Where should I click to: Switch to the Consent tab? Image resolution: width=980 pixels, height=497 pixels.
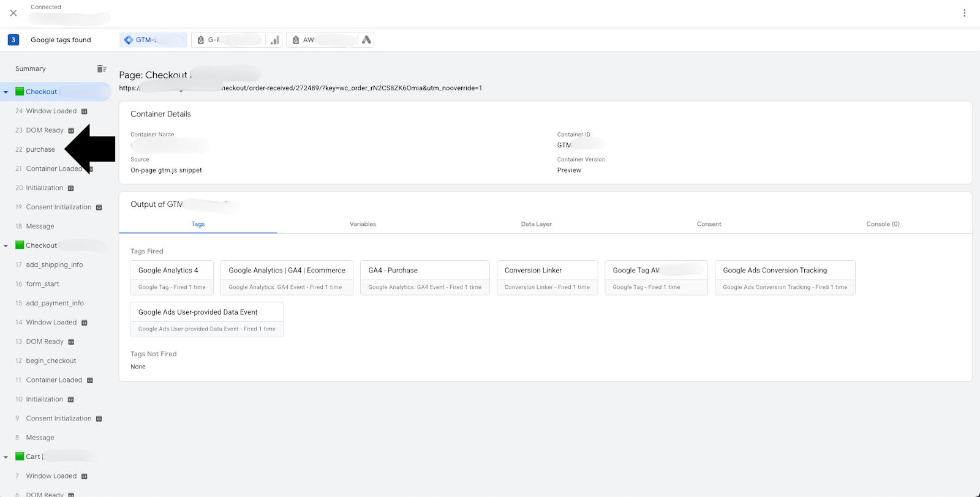point(709,224)
